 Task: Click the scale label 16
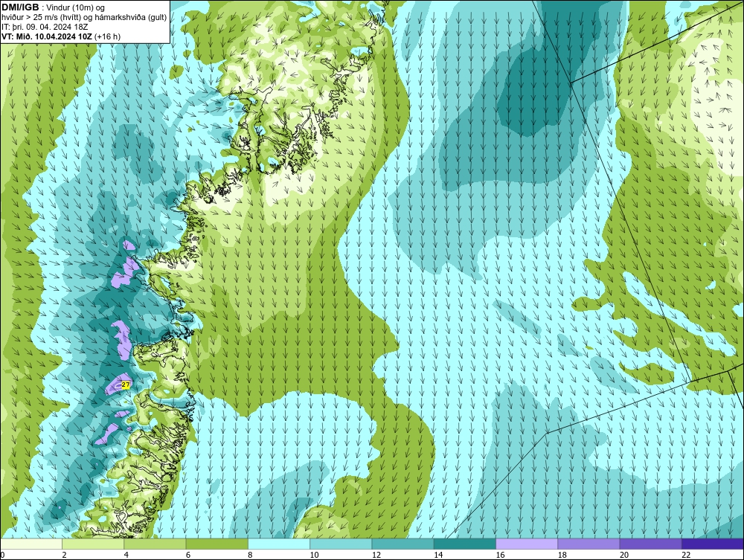(500, 556)
